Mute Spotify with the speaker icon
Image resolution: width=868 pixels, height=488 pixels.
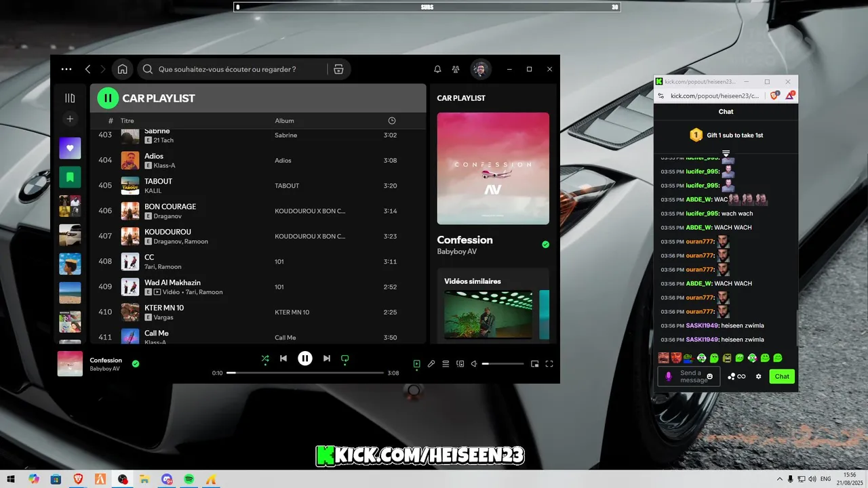[475, 364]
